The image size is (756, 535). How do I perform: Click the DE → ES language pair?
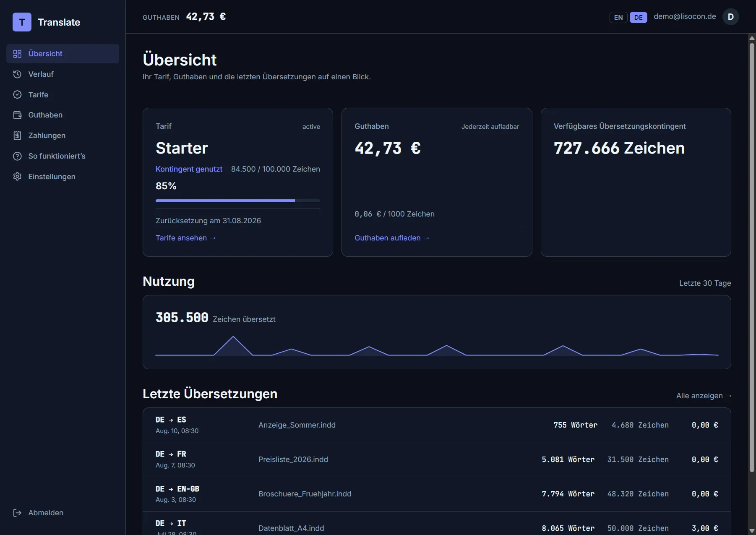point(171,420)
